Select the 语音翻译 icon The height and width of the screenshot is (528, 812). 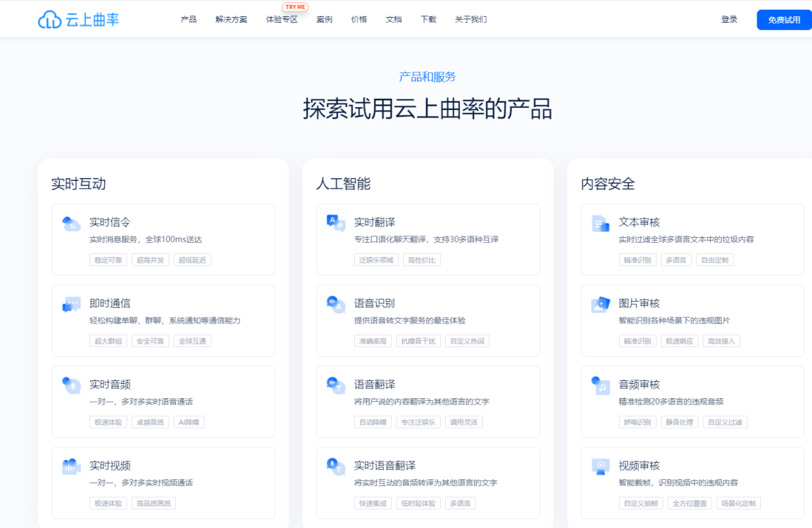click(x=334, y=384)
